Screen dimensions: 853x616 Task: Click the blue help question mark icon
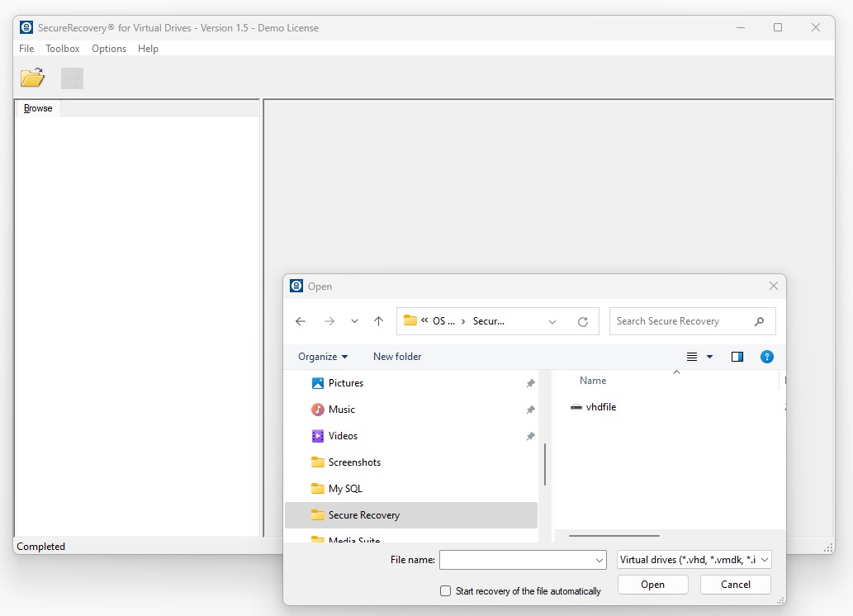pos(766,357)
